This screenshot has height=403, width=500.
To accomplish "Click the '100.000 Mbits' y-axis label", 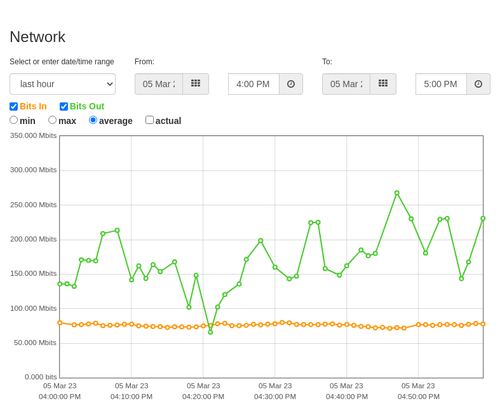I will coord(33,308).
